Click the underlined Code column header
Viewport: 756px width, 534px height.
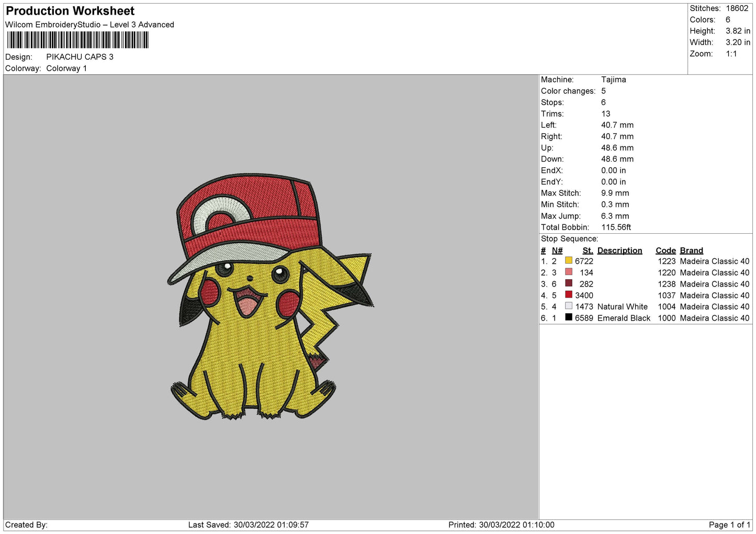click(665, 251)
